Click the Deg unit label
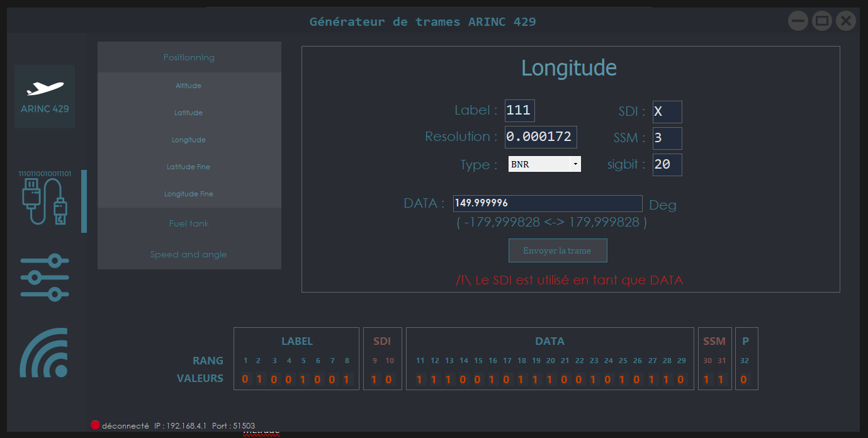The height and width of the screenshot is (438, 868). point(663,205)
